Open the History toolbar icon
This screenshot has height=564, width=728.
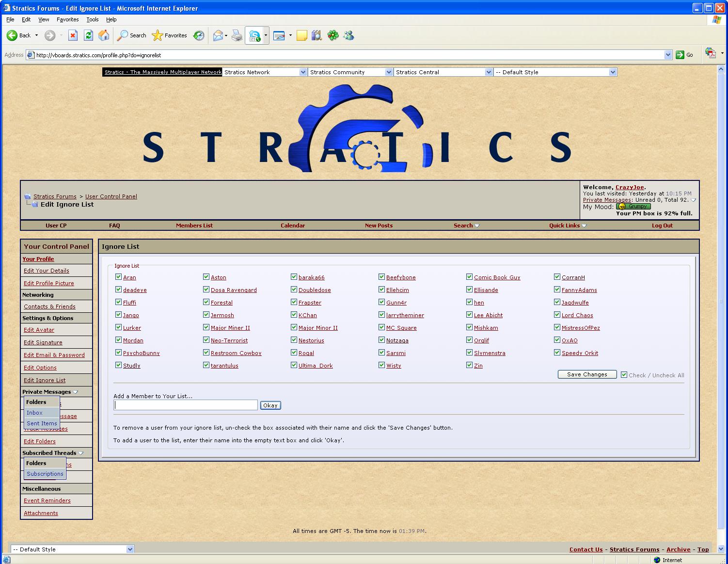click(x=199, y=35)
